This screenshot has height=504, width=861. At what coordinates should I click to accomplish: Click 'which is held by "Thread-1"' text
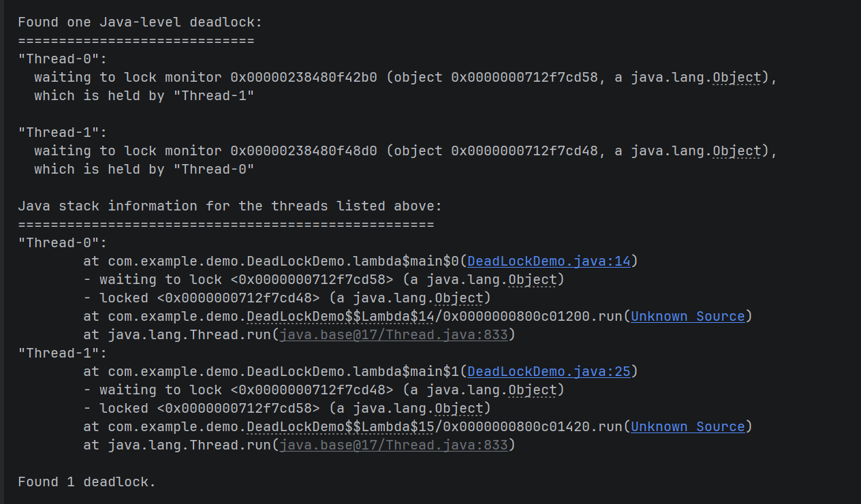[144, 95]
